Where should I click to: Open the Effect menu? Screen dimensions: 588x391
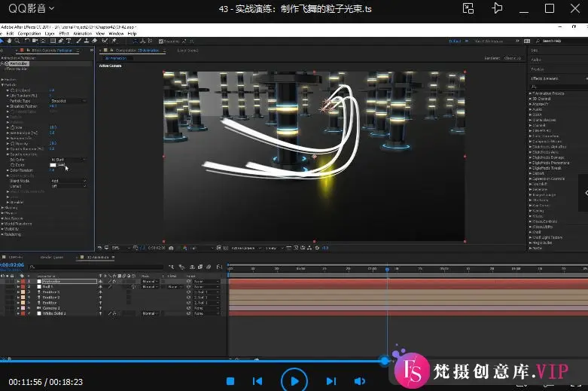[64, 33]
